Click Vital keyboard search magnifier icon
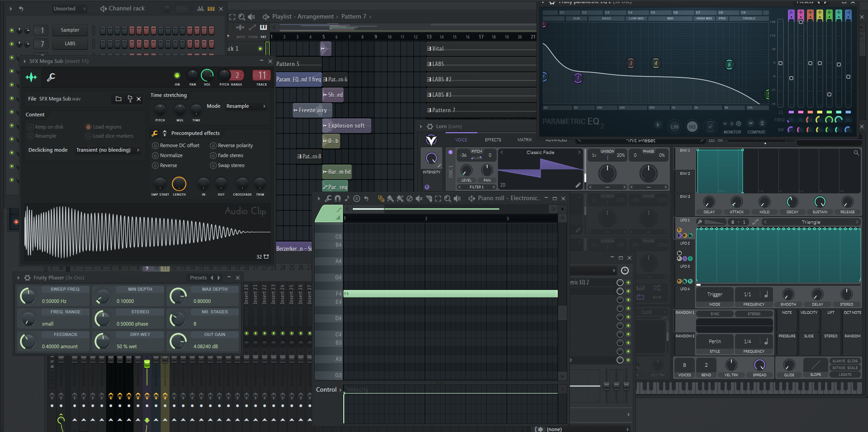Image resolution: width=868 pixels, height=432 pixels. [x=856, y=153]
